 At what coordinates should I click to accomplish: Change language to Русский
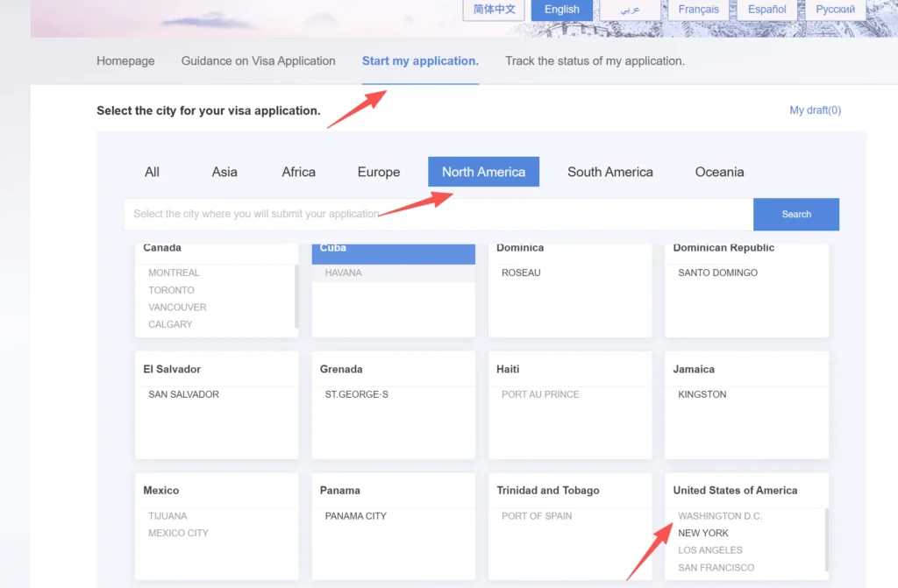(x=835, y=10)
